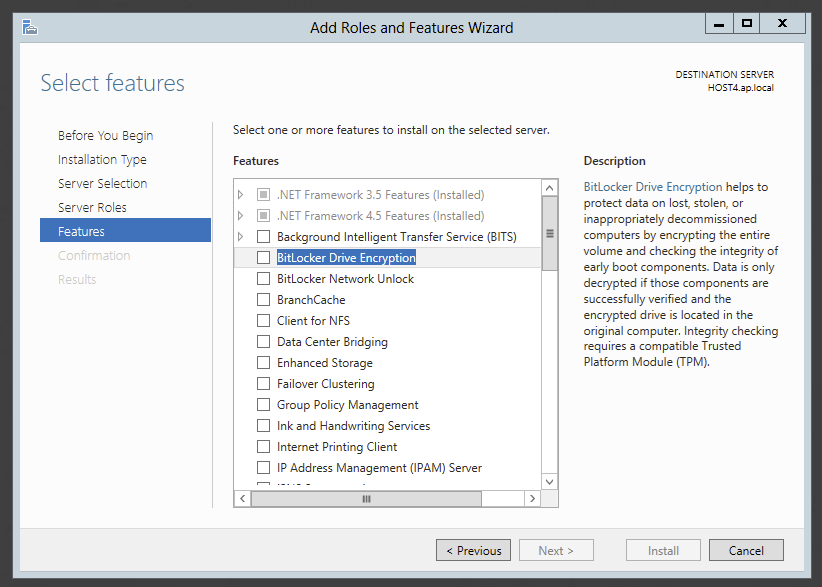This screenshot has height=587, width=822.
Task: Expand .NET Framework 3.5 Features node
Action: [241, 195]
